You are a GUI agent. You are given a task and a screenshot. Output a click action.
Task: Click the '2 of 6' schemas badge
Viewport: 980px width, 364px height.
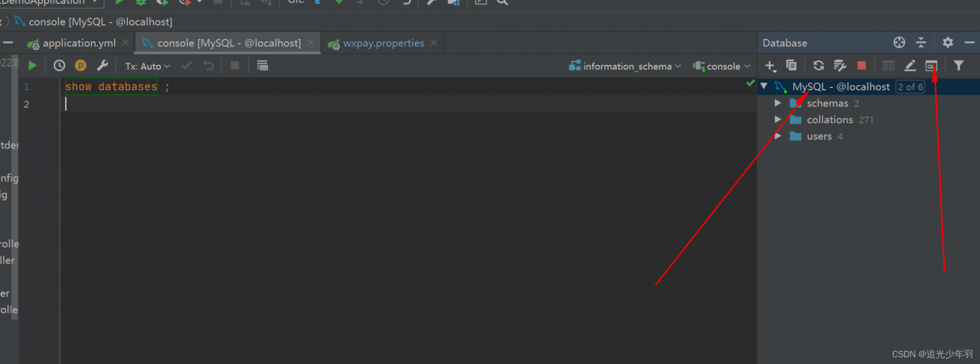910,86
